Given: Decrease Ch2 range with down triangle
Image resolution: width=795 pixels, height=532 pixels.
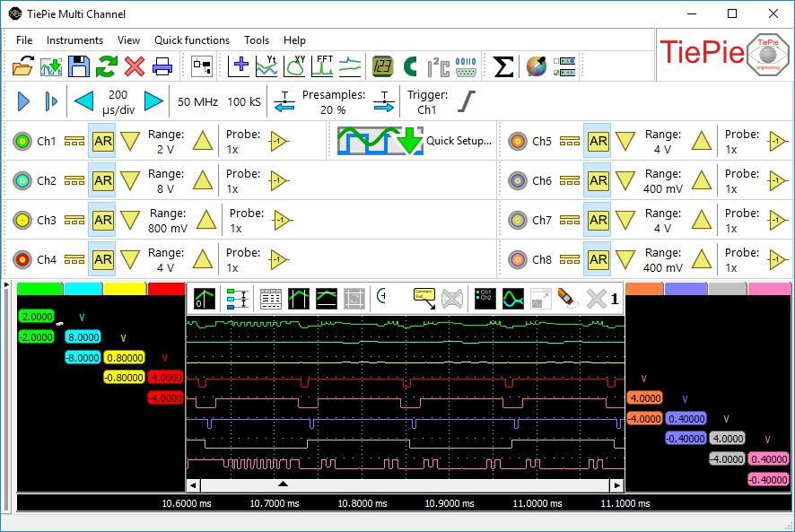Looking at the screenshot, I should [x=131, y=181].
